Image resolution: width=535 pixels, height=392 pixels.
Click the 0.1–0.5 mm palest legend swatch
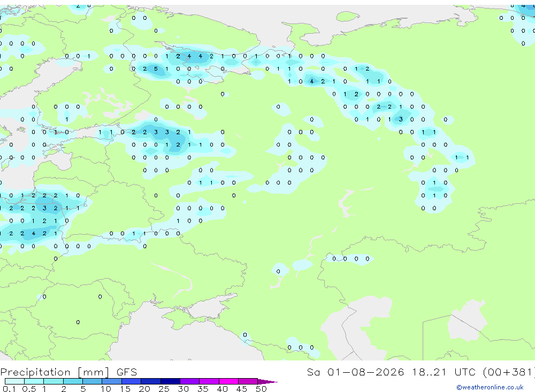(x=14, y=381)
